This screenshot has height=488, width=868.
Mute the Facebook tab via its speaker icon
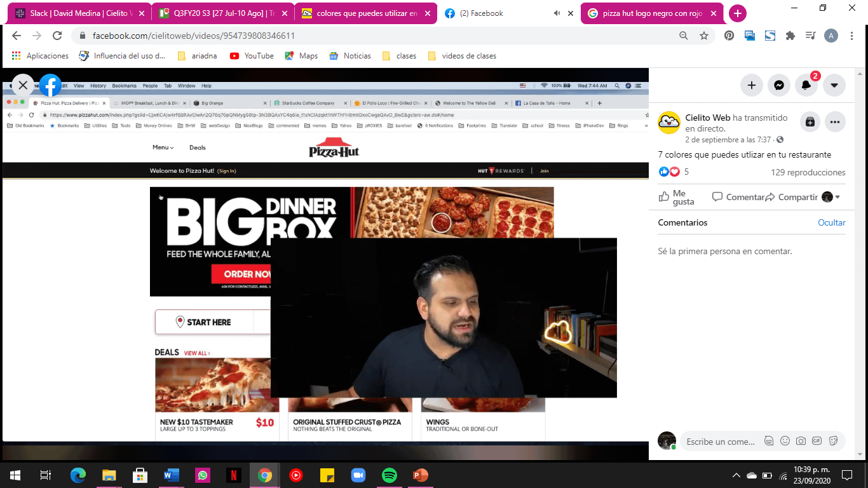click(557, 13)
